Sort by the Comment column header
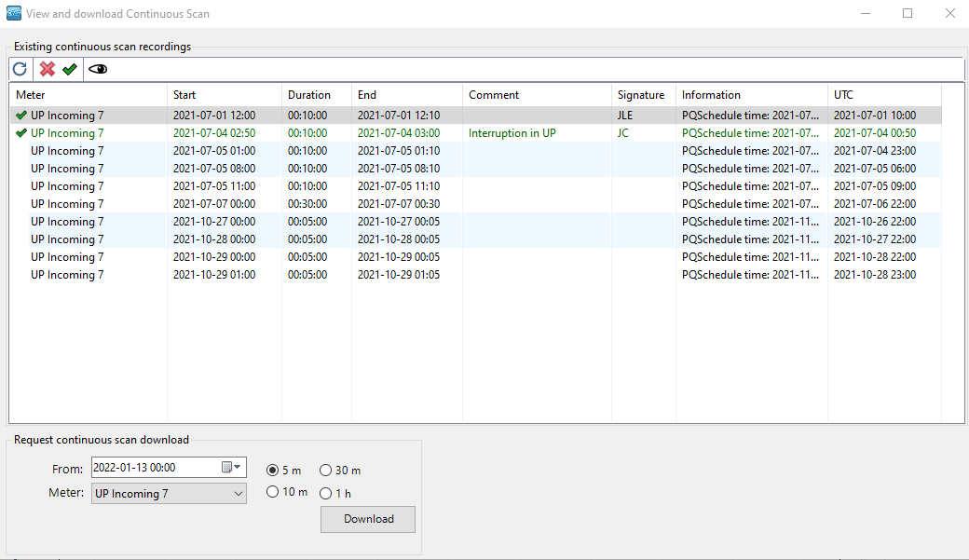This screenshot has width=969, height=560. click(x=537, y=94)
